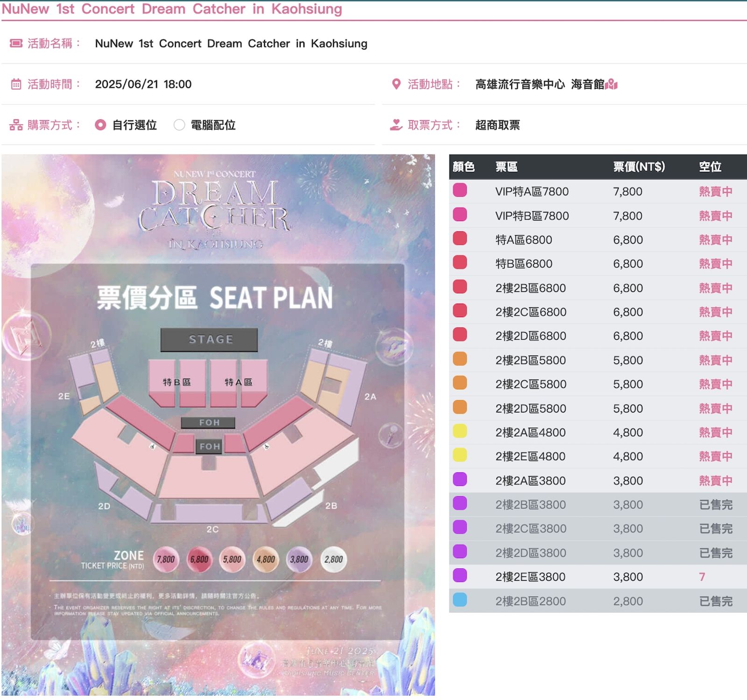The width and height of the screenshot is (747, 700).
Task: Click the STAGE block on seat plan
Action: (x=209, y=340)
